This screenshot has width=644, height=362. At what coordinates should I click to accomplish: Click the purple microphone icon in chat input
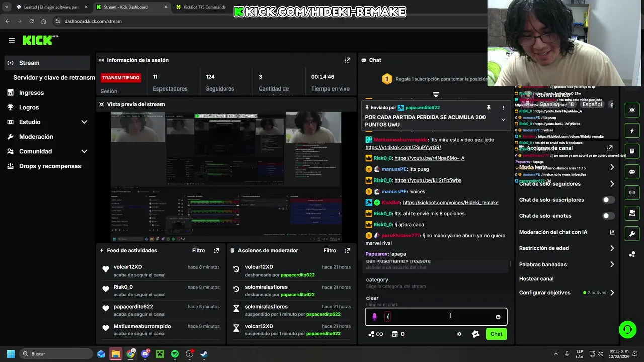pos(374,317)
